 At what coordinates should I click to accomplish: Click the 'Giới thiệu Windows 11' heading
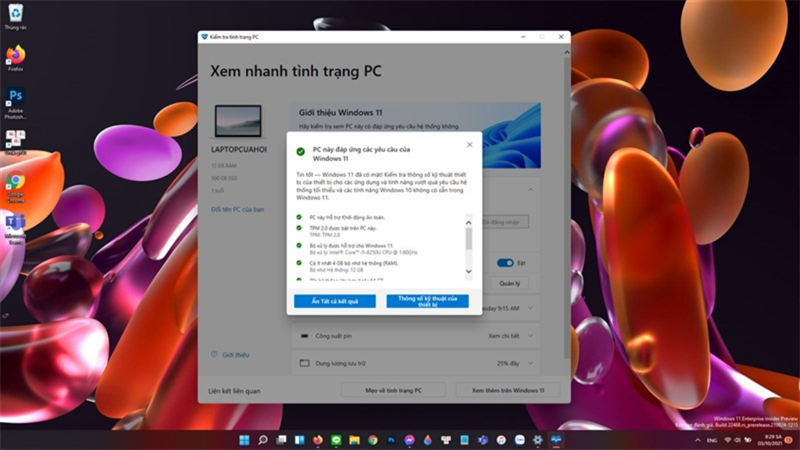pos(340,112)
